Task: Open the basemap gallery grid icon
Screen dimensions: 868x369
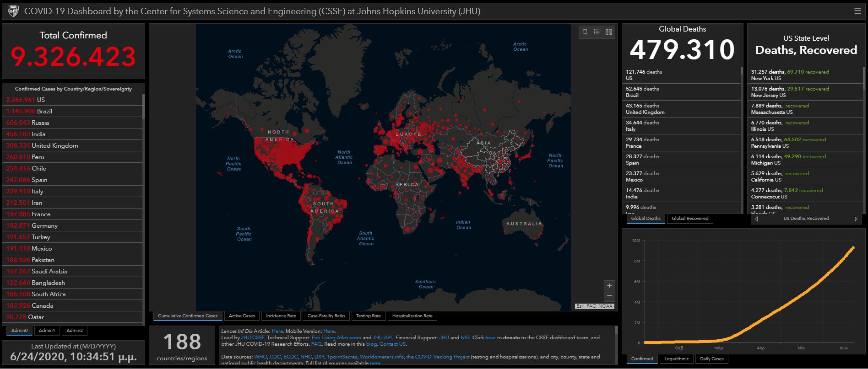Action: click(x=608, y=32)
